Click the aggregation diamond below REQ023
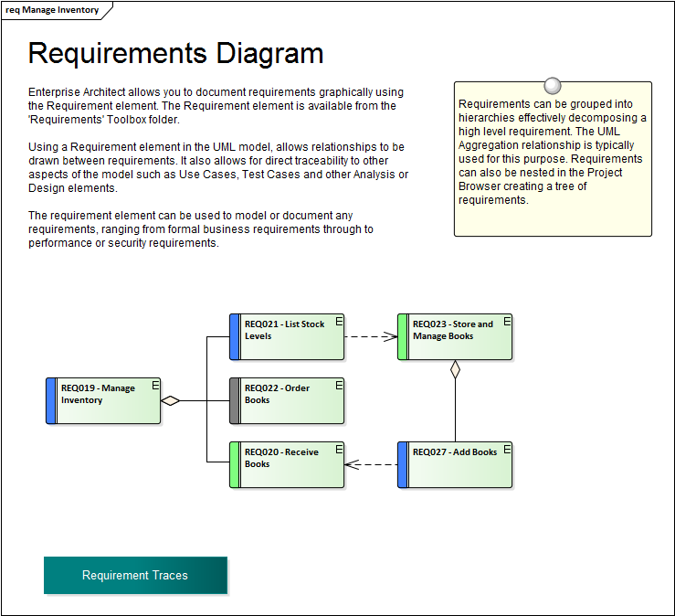This screenshot has height=616, width=675. click(455, 370)
